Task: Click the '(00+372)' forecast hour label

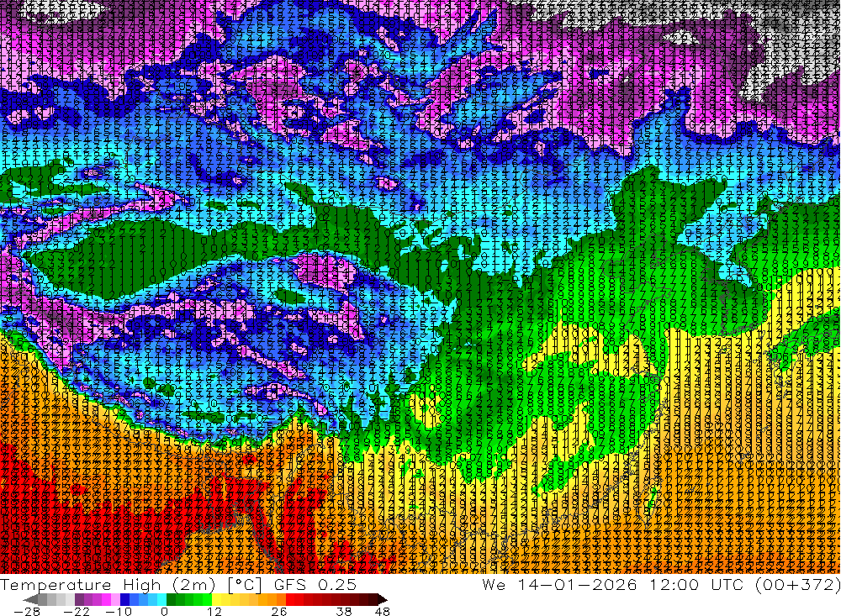Action: [x=799, y=585]
